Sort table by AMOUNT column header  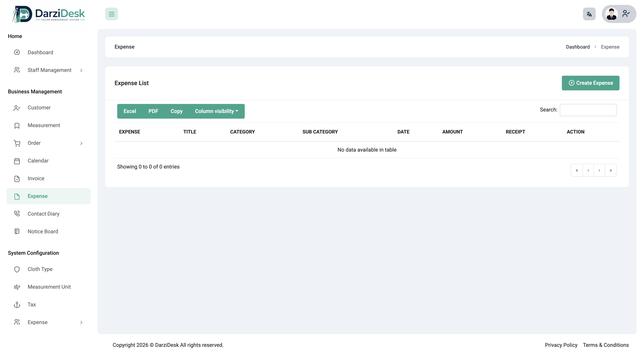coord(452,132)
